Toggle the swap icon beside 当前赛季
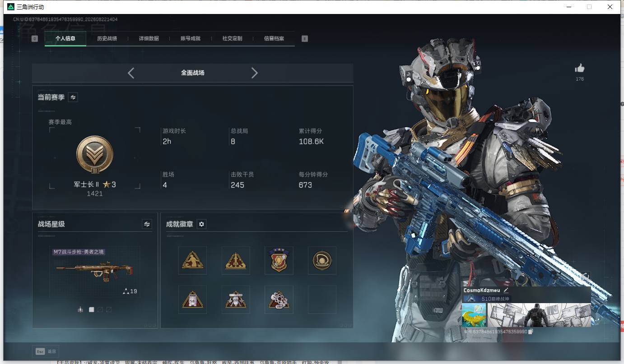 pyautogui.click(x=73, y=97)
